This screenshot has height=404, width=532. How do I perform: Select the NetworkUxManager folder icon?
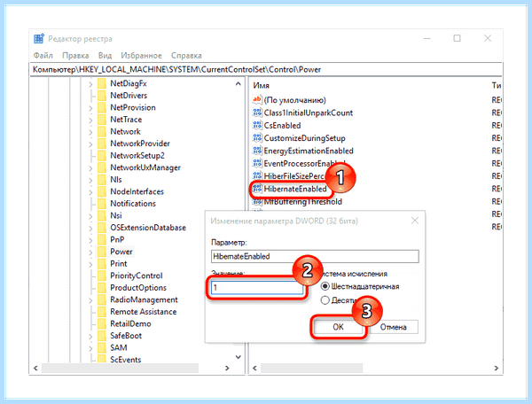(x=102, y=167)
